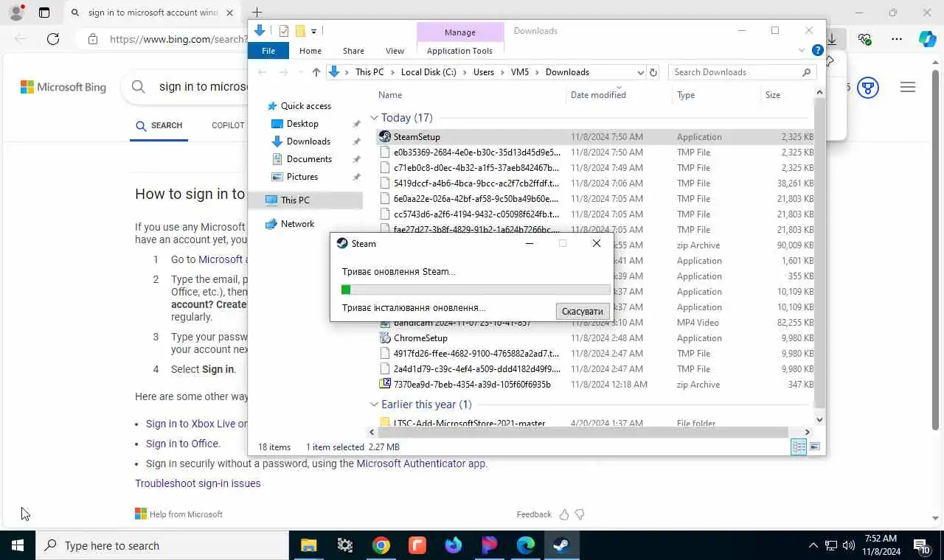Open a new Edge tab
Screen dimensions: 944x560
pyautogui.click(x=257, y=13)
